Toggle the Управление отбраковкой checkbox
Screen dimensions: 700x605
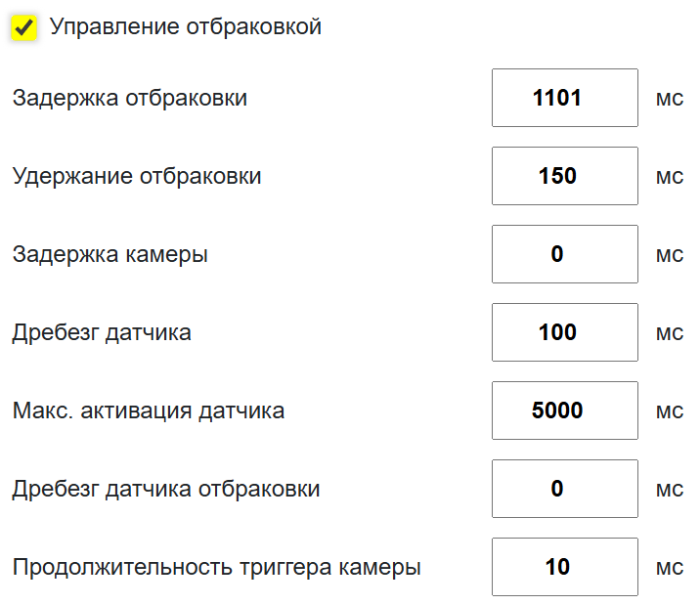[24, 28]
